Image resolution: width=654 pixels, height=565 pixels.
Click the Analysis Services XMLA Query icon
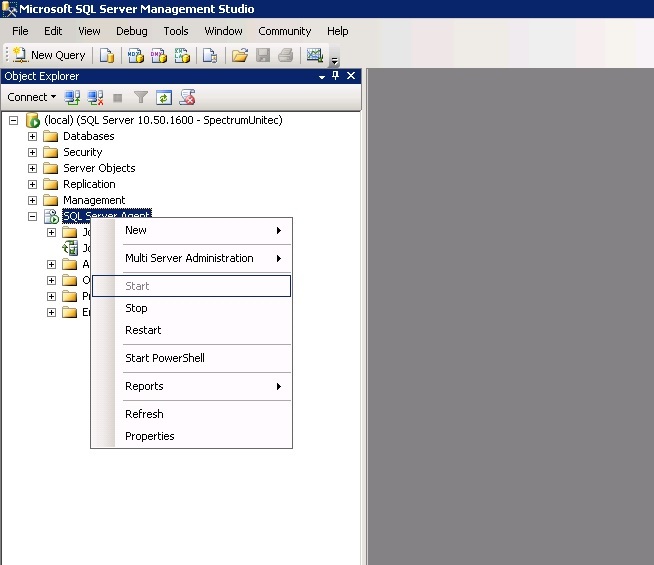[182, 55]
